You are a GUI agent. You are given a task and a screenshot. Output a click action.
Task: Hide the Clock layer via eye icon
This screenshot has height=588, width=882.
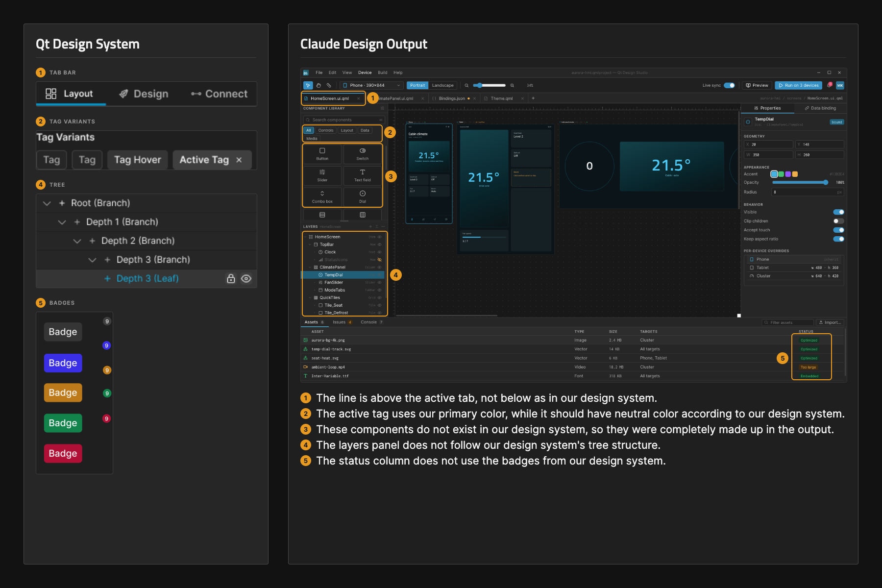(x=379, y=252)
